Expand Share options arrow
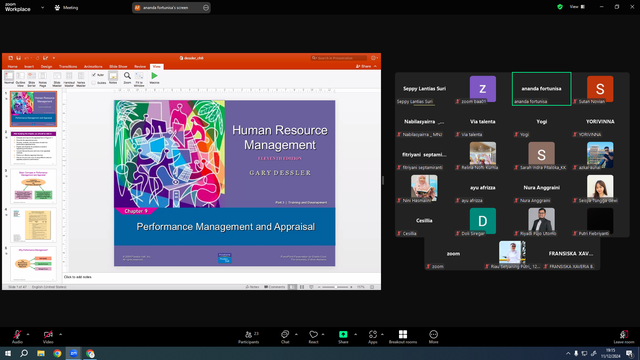 coord(355,334)
